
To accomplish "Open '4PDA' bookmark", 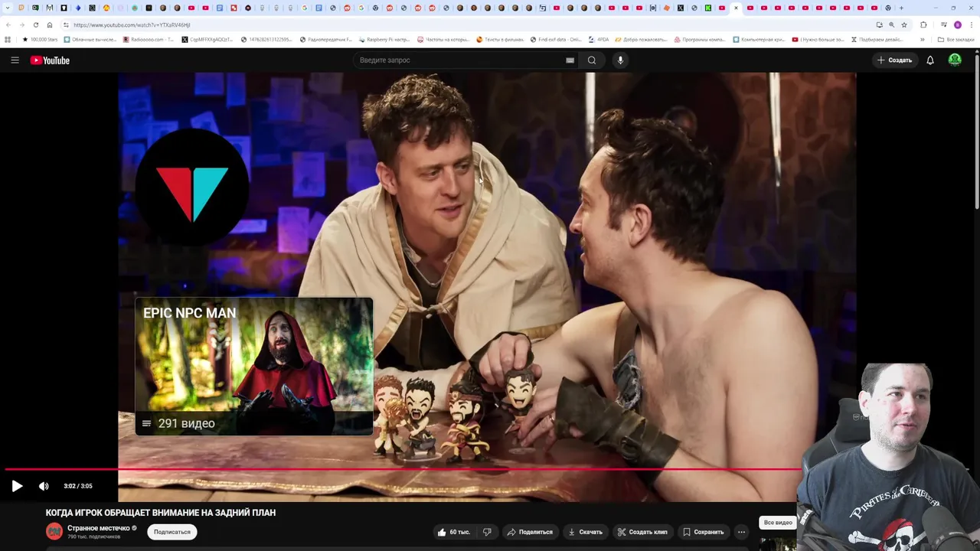I will 599,39.
